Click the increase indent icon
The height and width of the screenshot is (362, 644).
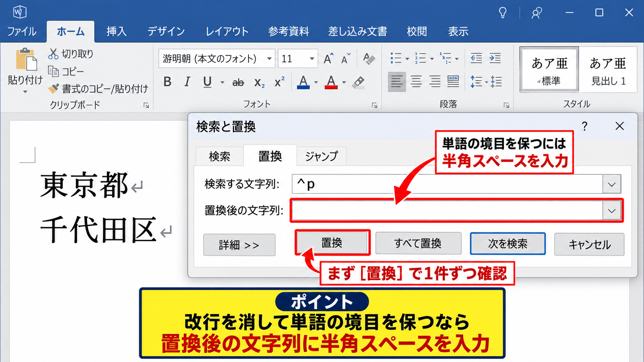pos(495,58)
